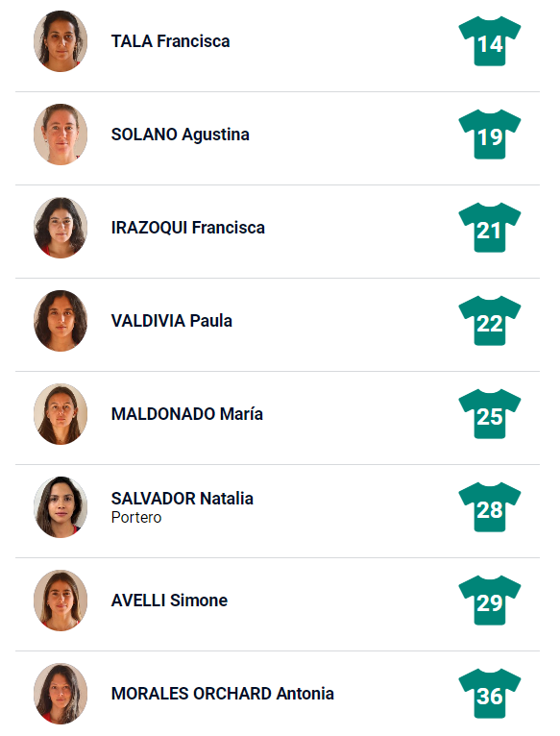Open the TALA Francisca player name link
This screenshot has height=736, width=560.
(x=170, y=41)
